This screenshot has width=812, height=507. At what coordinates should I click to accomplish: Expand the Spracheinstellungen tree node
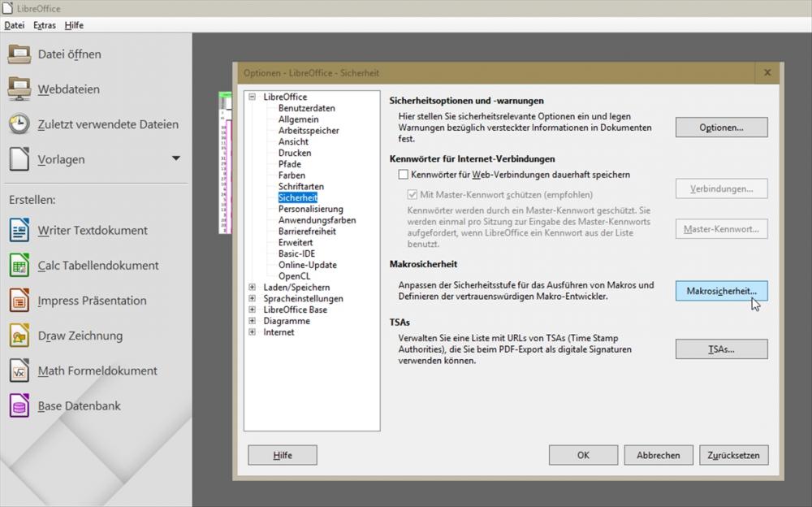click(253, 299)
